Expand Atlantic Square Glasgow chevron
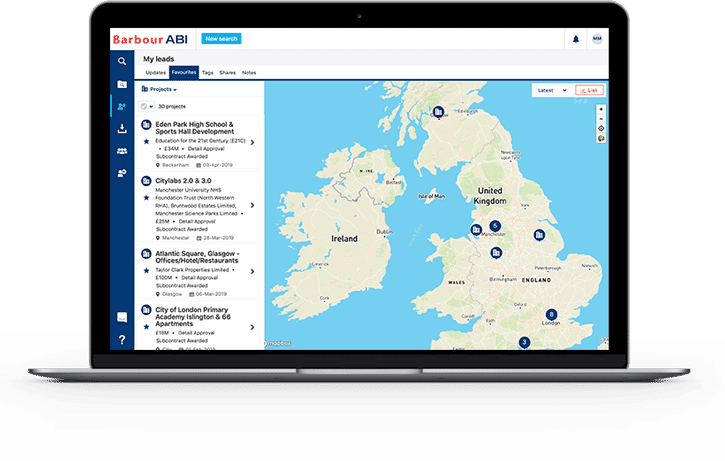 point(252,271)
